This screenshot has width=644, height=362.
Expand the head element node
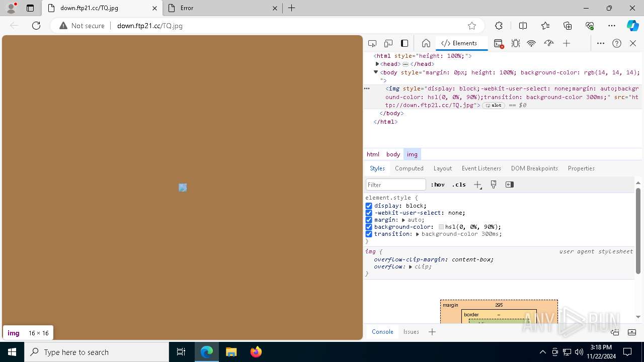pos(377,64)
